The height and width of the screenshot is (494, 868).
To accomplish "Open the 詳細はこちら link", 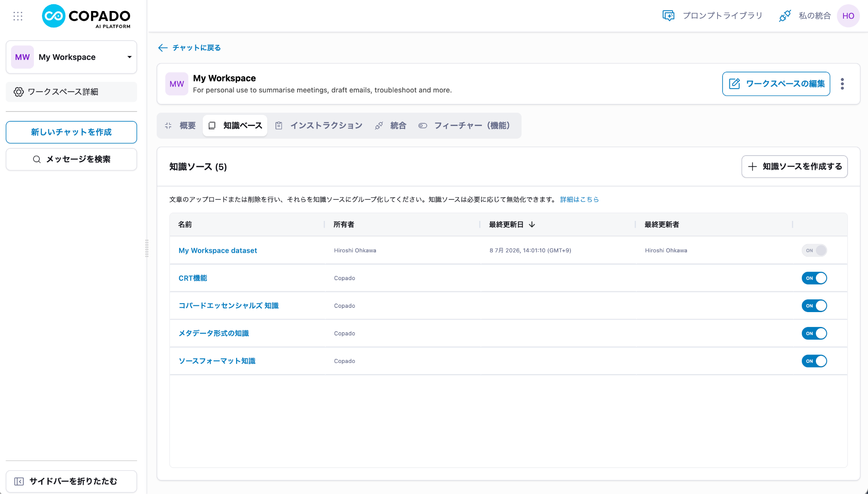I will [x=579, y=199].
